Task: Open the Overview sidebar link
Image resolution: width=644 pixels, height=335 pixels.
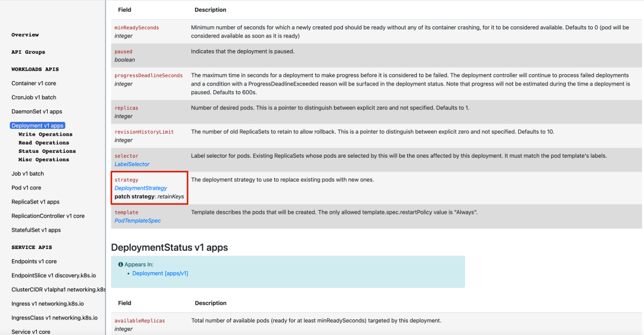Action: tap(25, 35)
